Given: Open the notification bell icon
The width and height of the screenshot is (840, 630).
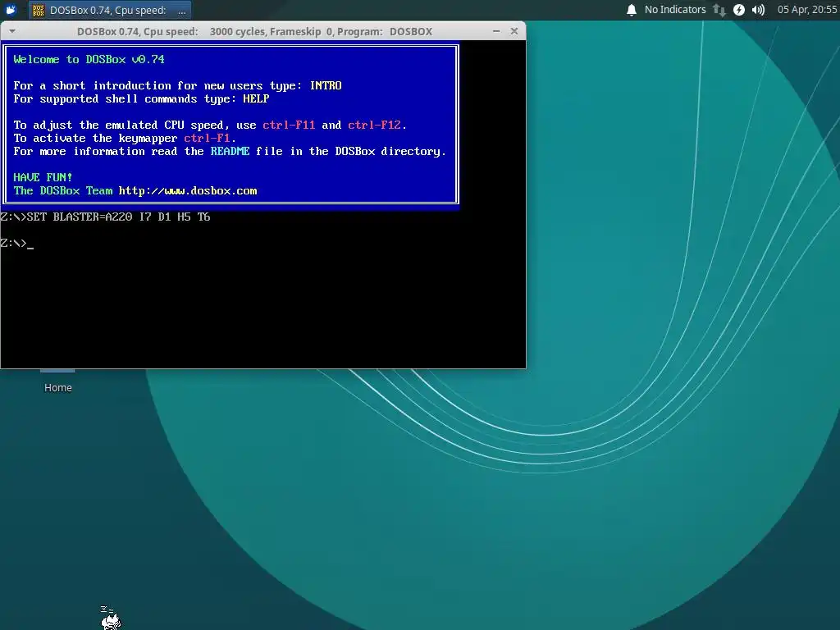Looking at the screenshot, I should pyautogui.click(x=632, y=10).
